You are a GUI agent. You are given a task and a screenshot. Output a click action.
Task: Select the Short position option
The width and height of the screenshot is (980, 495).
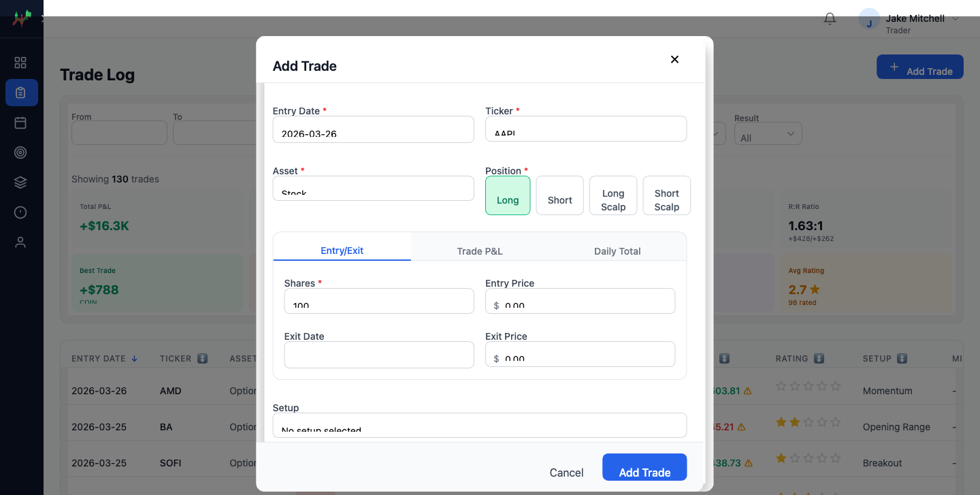[x=559, y=195]
